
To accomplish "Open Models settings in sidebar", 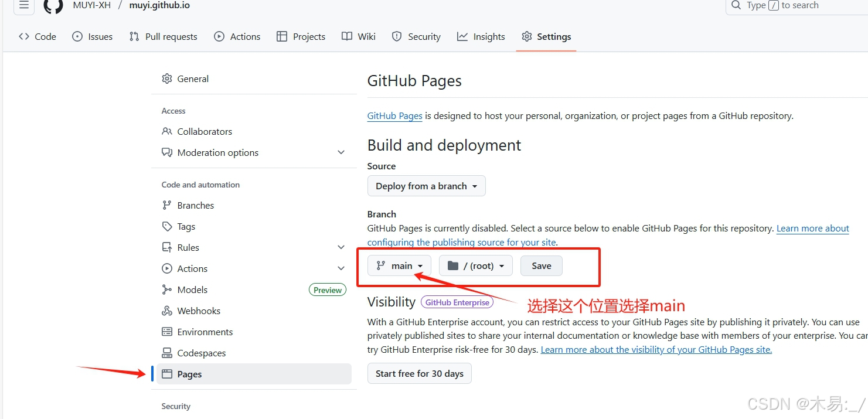I will [x=254, y=289].
